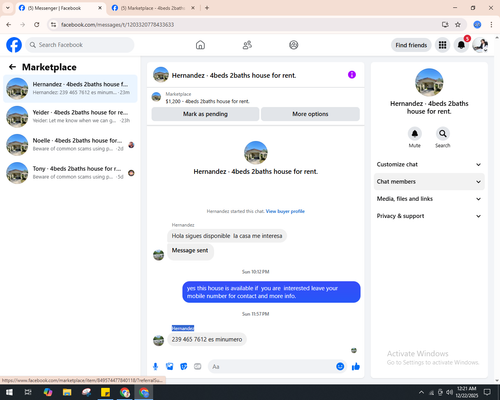Viewport: 500px width, 400px height.
Task: Click the browser reload button
Action: click(37, 25)
